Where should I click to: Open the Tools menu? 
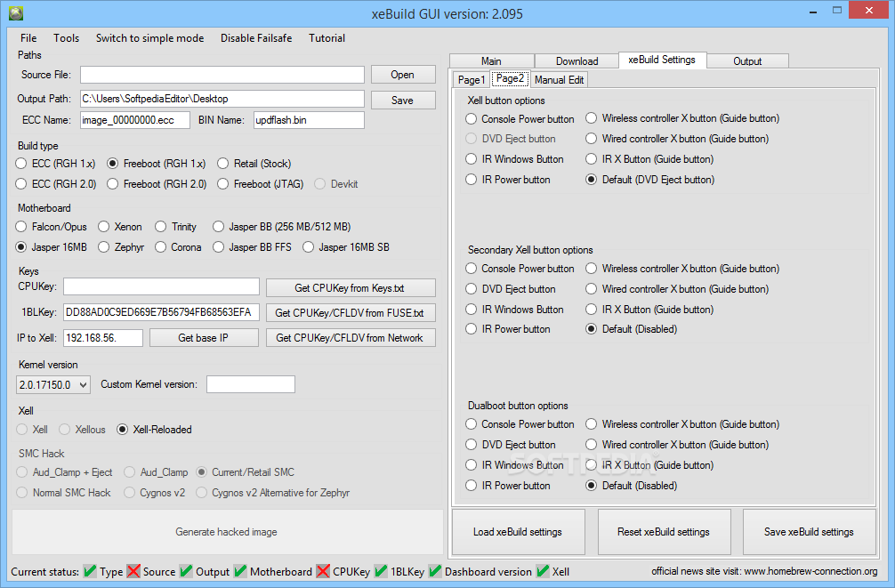pyautogui.click(x=66, y=38)
